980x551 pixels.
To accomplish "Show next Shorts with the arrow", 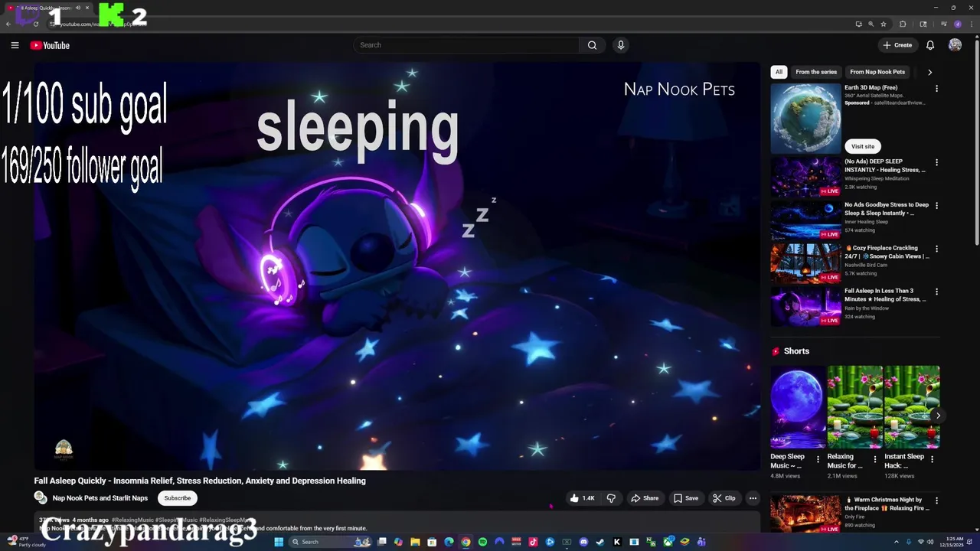I will 938,416.
